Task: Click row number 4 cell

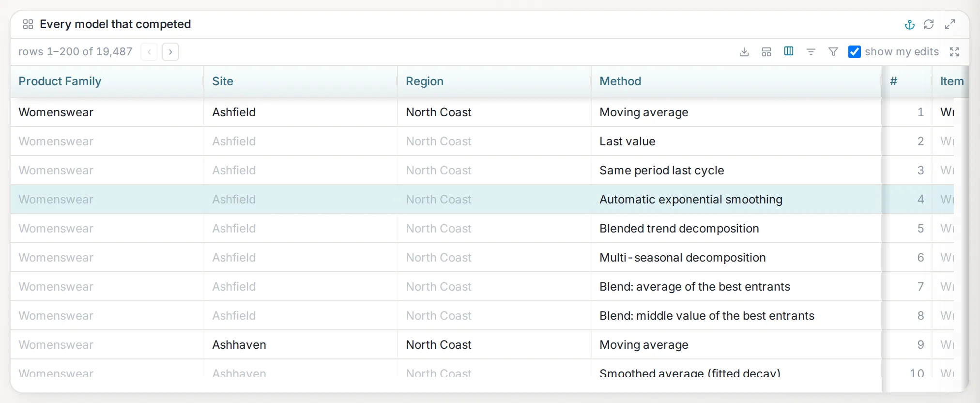Action: click(907, 199)
